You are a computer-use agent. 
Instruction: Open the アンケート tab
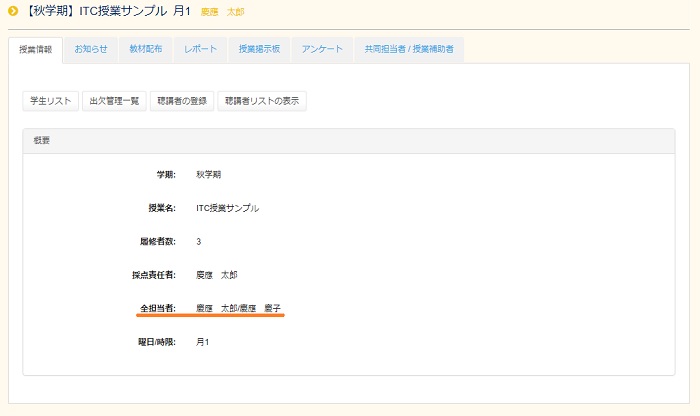[323, 49]
